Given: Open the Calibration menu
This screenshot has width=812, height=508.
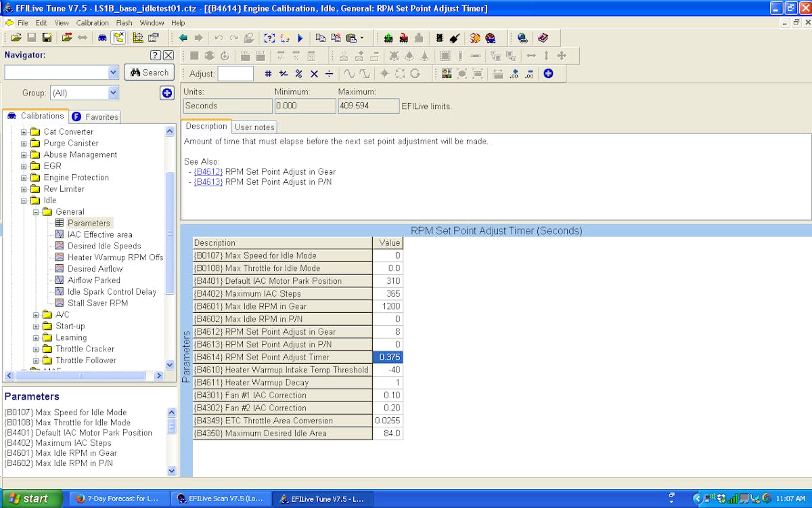Looking at the screenshot, I should (92, 22).
